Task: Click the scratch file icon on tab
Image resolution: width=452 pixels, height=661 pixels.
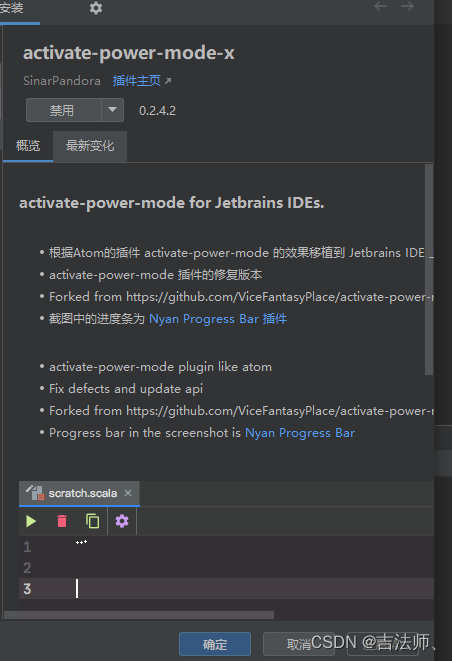Action: click(x=35, y=492)
